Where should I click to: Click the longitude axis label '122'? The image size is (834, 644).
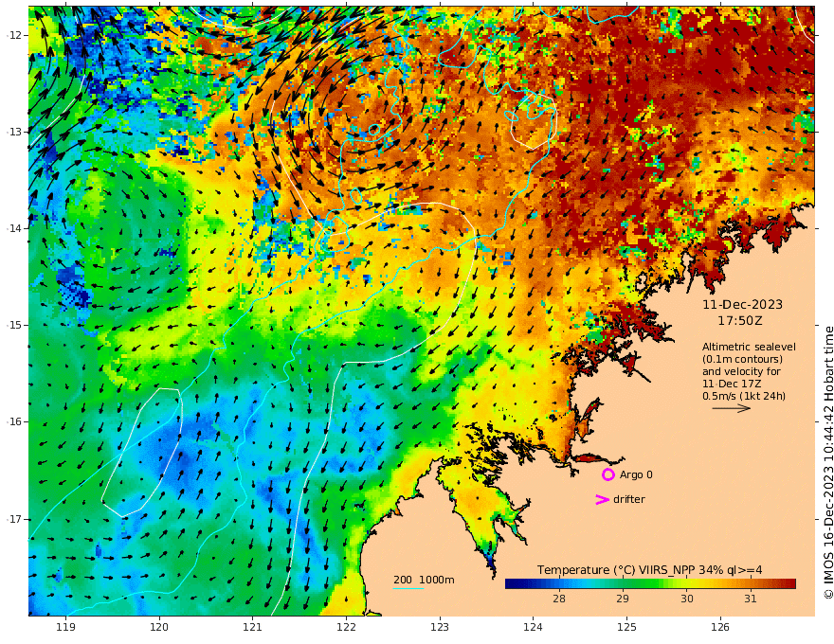point(346,628)
